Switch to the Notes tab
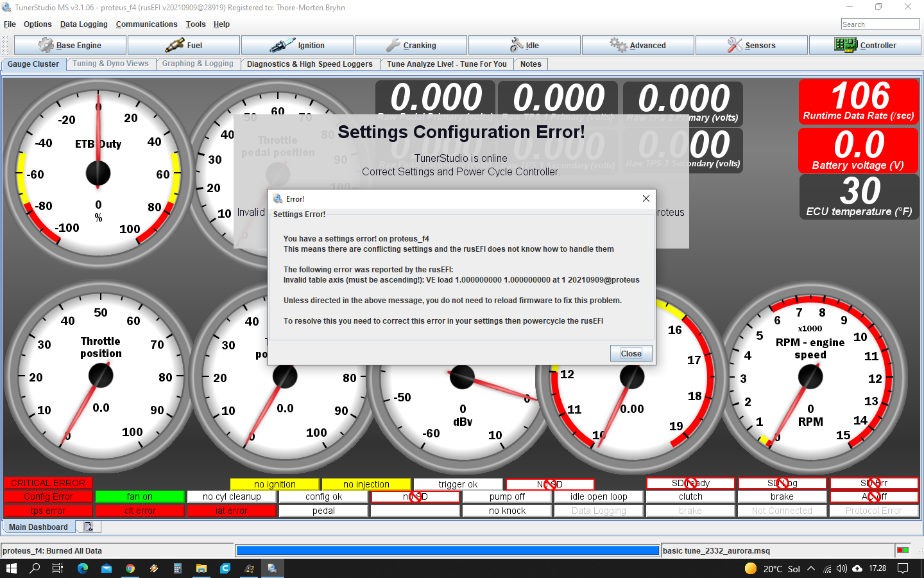The width and height of the screenshot is (924, 578). tap(531, 64)
